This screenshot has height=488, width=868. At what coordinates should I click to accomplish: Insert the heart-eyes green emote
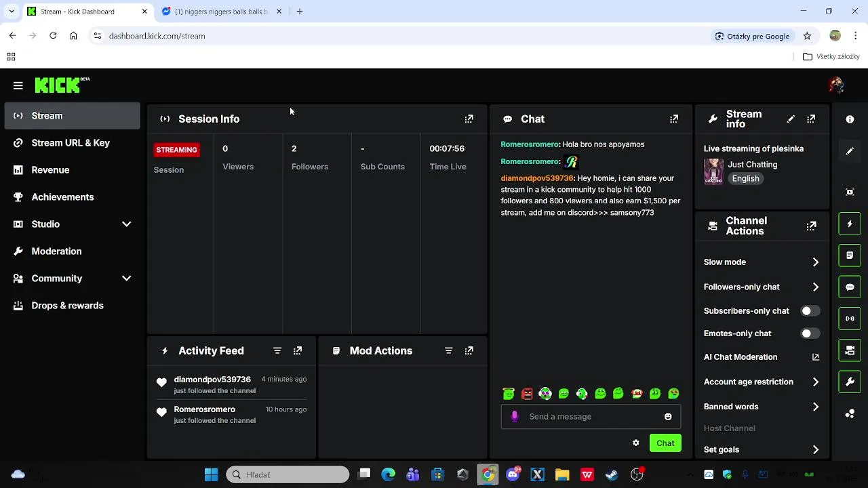click(x=673, y=393)
